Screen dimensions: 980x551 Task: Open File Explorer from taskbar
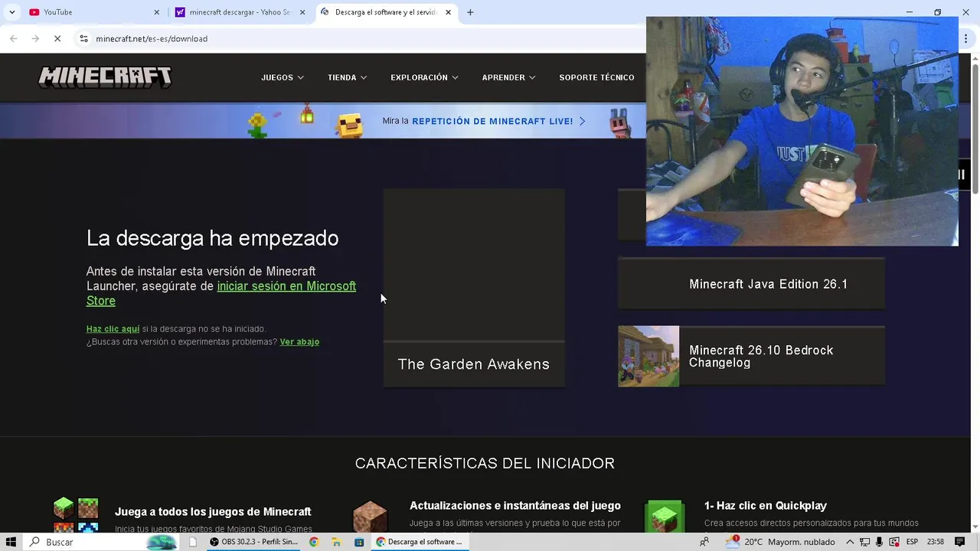[336, 542]
